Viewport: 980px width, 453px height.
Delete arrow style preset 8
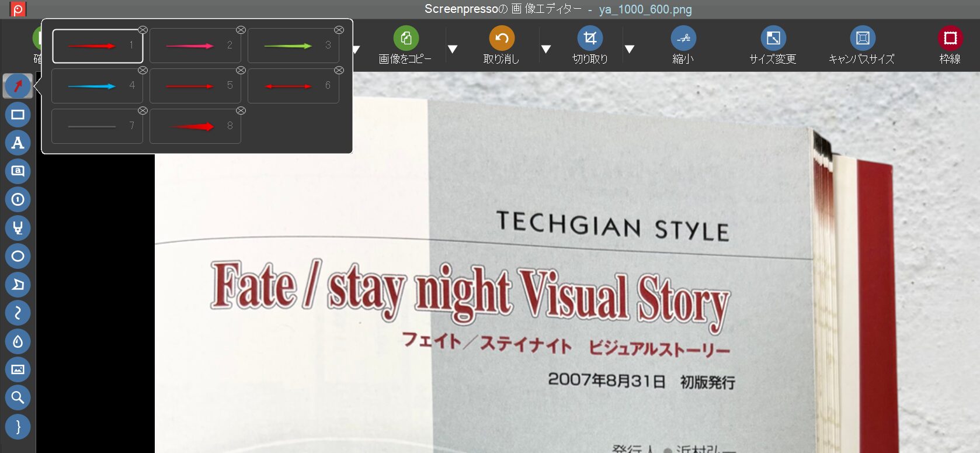pyautogui.click(x=241, y=110)
